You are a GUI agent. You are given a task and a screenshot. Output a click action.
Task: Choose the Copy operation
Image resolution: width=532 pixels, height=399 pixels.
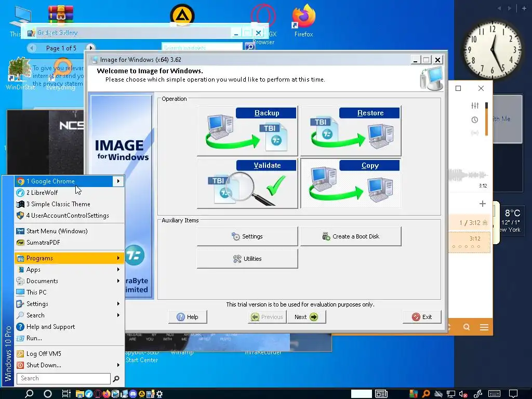[351, 183]
